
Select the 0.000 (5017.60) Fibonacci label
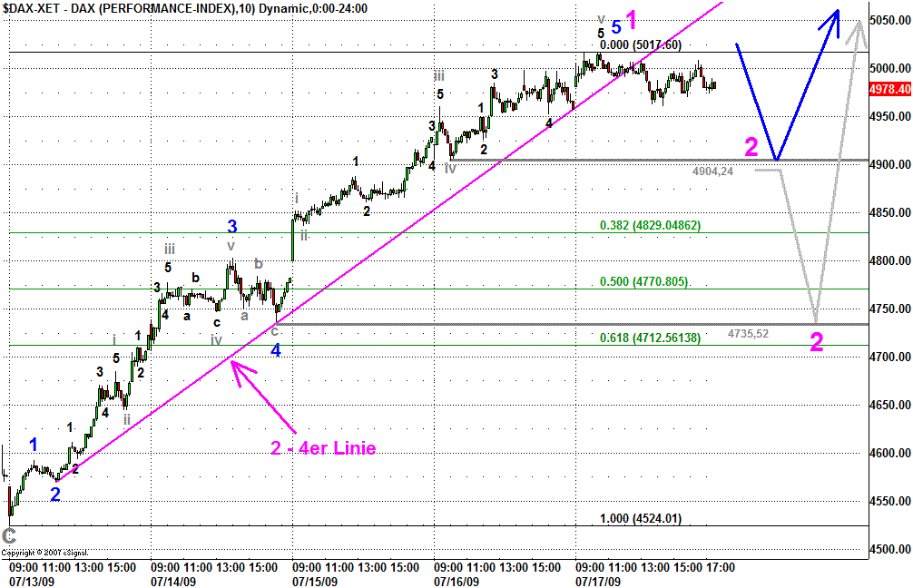(642, 44)
